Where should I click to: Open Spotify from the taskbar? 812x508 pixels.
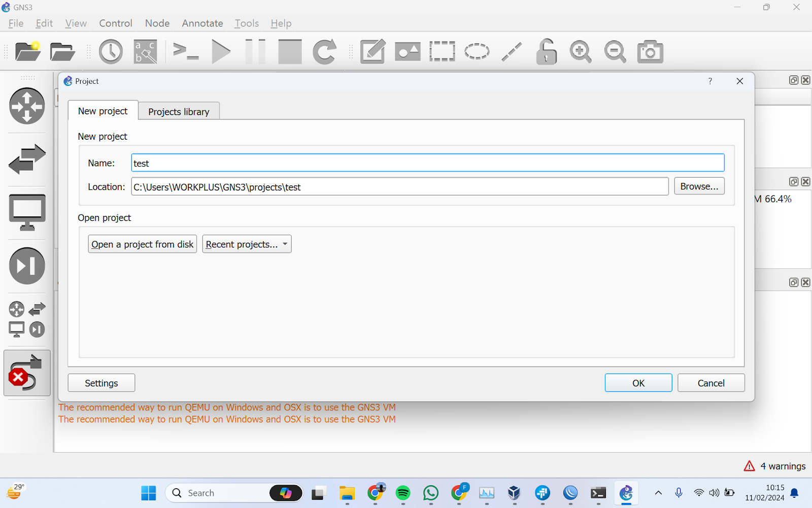403,493
